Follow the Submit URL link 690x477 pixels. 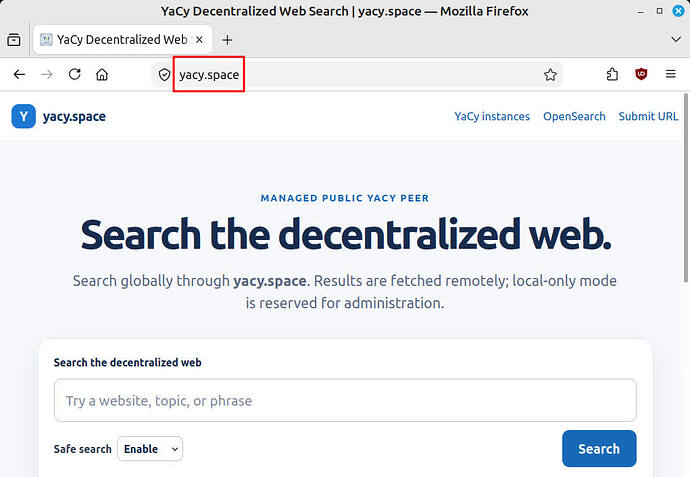tap(648, 116)
